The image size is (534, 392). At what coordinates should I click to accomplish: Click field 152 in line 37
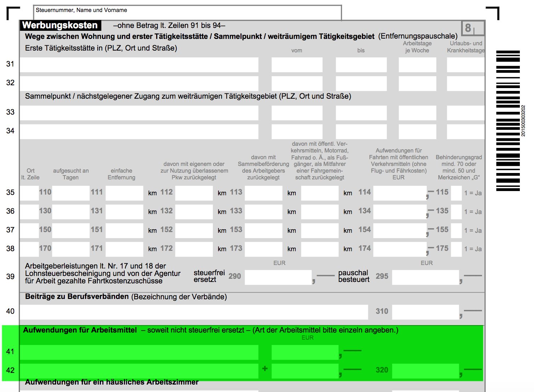pyautogui.click(x=194, y=231)
